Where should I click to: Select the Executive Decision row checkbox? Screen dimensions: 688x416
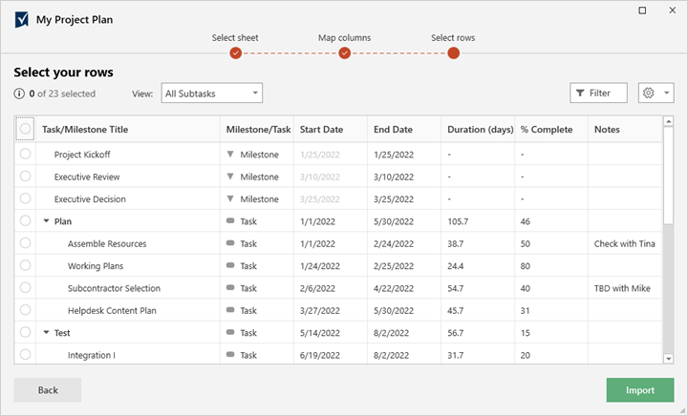[x=25, y=198]
